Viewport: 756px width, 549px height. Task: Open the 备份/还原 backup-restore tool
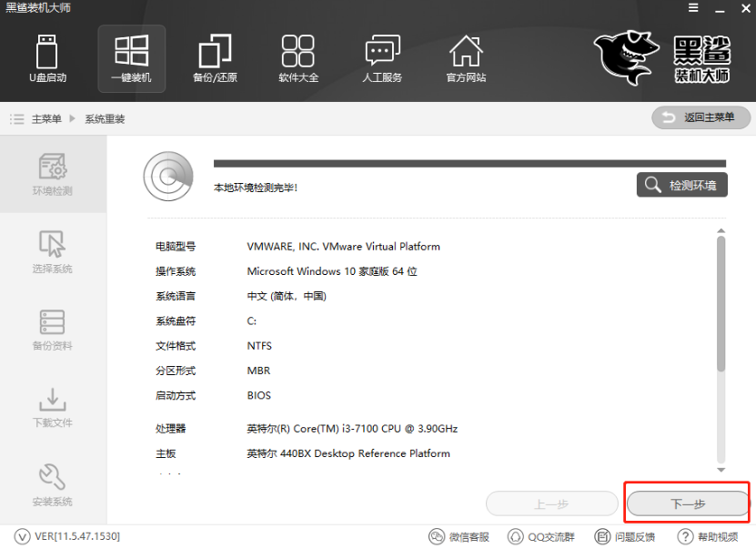coord(215,56)
